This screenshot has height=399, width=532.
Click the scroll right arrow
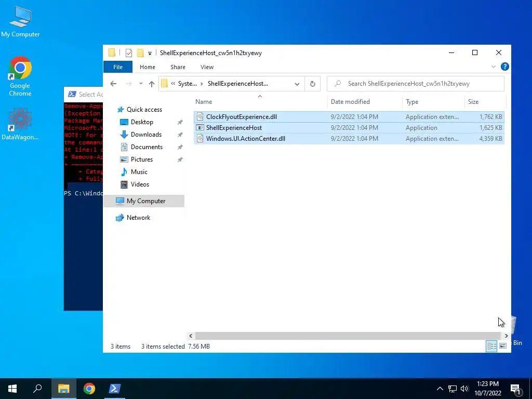click(506, 336)
